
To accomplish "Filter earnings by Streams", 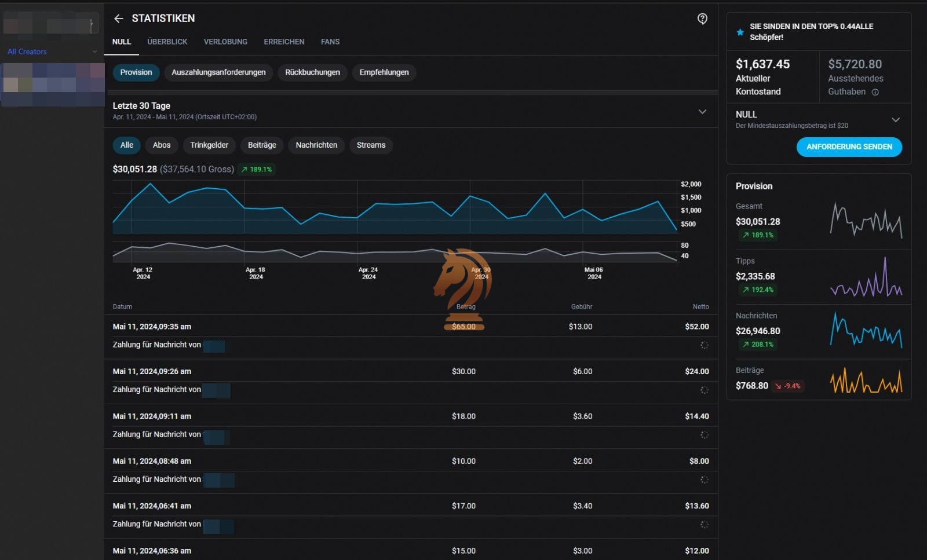I will (371, 145).
